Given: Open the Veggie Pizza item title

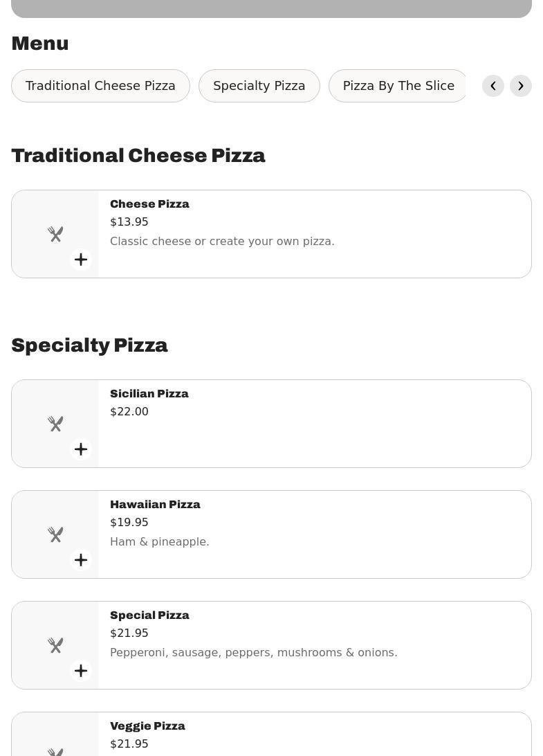Looking at the screenshot, I should [147, 726].
